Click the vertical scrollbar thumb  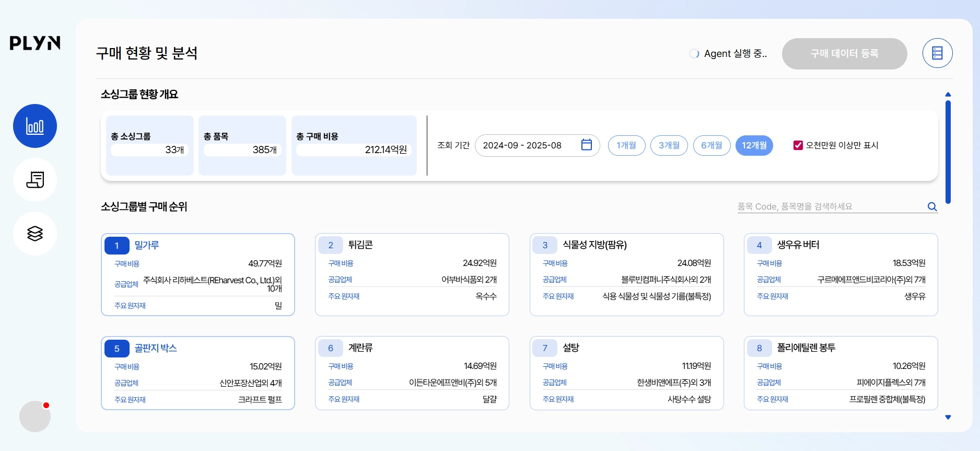point(948,152)
